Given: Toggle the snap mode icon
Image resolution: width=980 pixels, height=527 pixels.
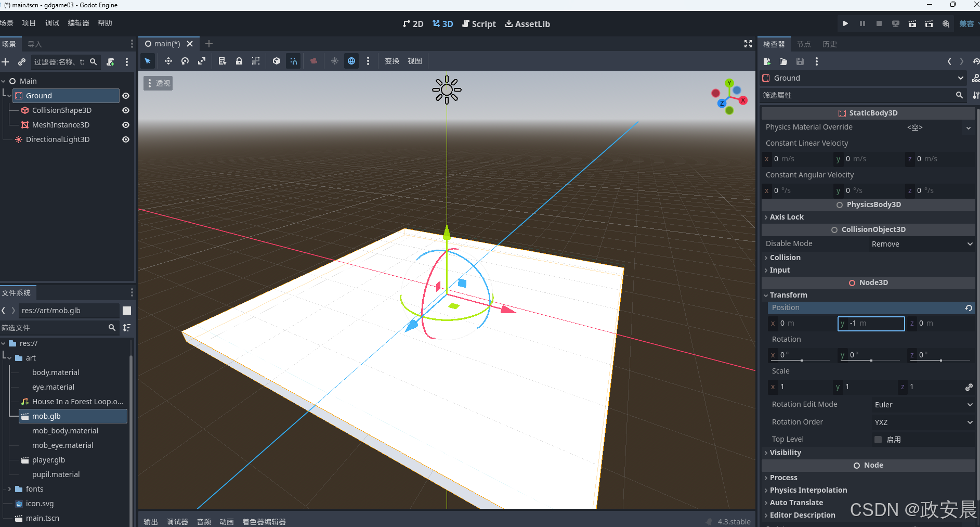Looking at the screenshot, I should point(294,61).
